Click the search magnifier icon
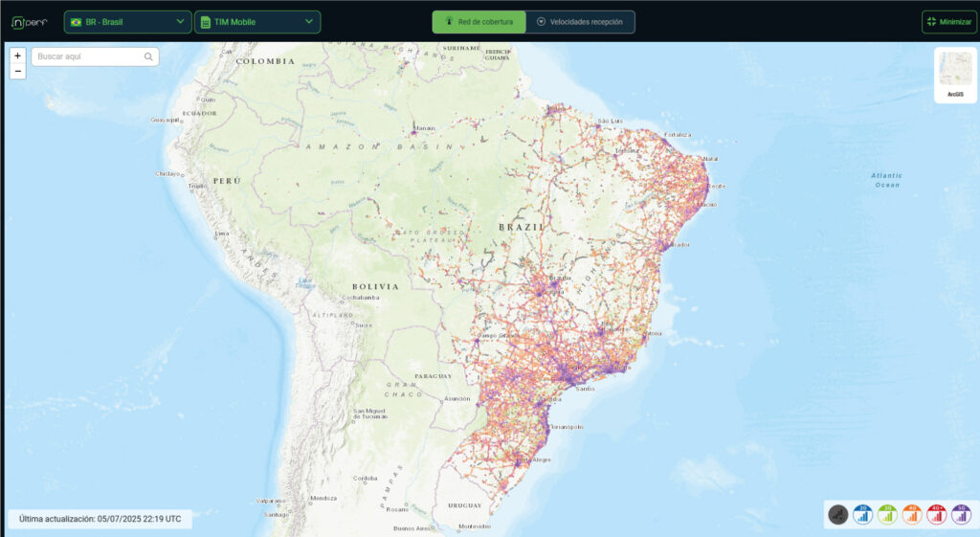 point(148,56)
